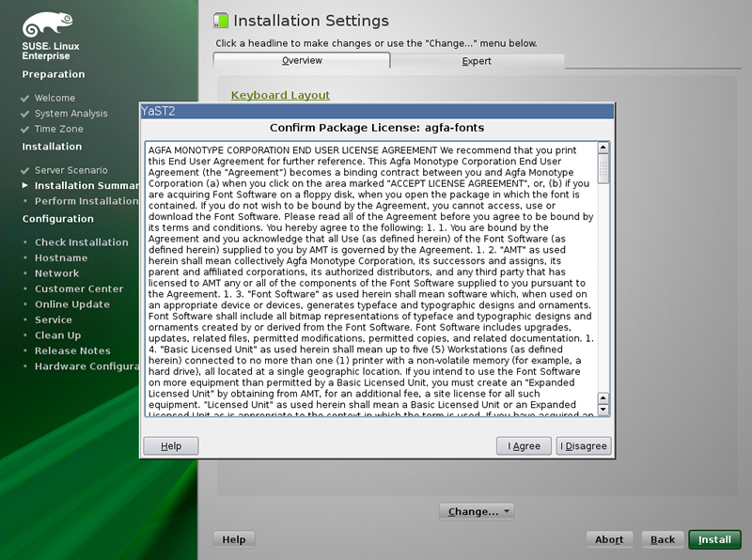Viewport: 752px width, 560px height.
Task: Open Help in the license dialog
Action: pyautogui.click(x=171, y=446)
